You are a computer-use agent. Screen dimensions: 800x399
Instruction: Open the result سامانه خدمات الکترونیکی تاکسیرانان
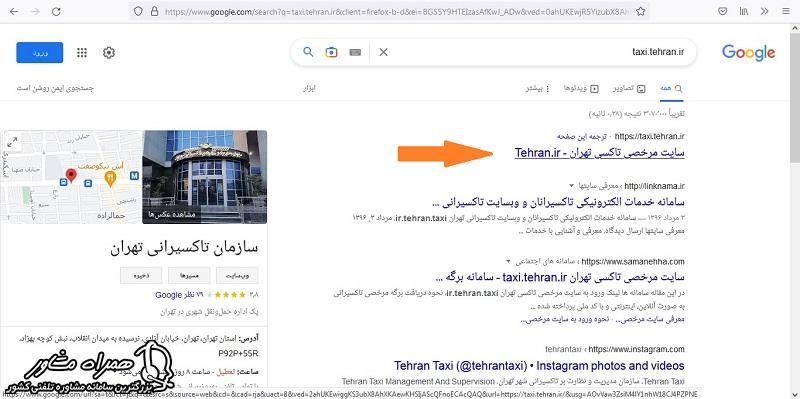558,202
